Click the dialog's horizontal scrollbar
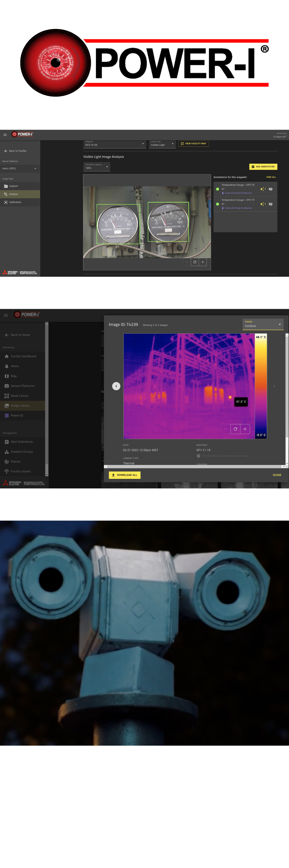The height and width of the screenshot is (868, 289). click(x=194, y=467)
